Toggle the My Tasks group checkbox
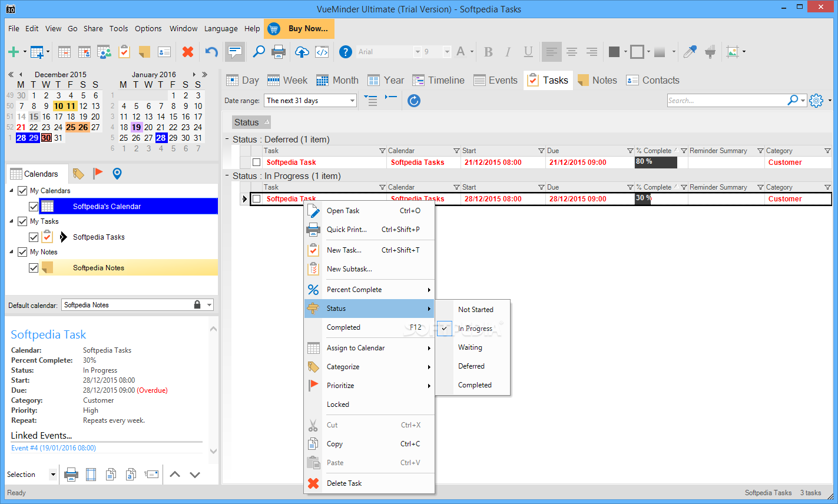The width and height of the screenshot is (838, 504). 22,221
